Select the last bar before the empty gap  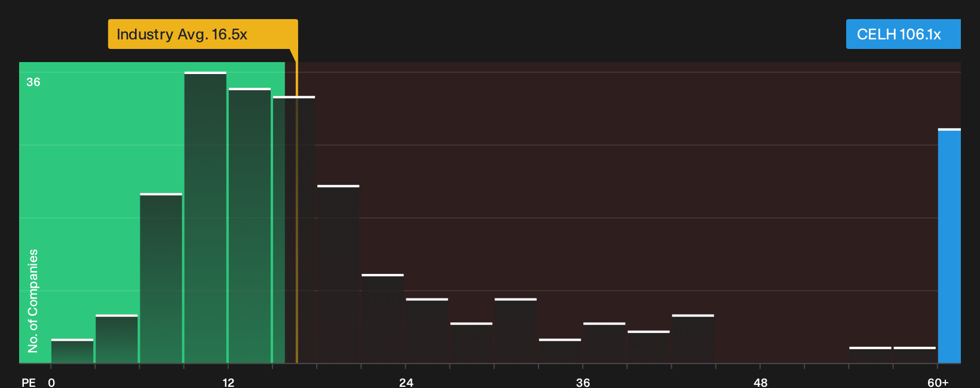pyautogui.click(x=693, y=339)
